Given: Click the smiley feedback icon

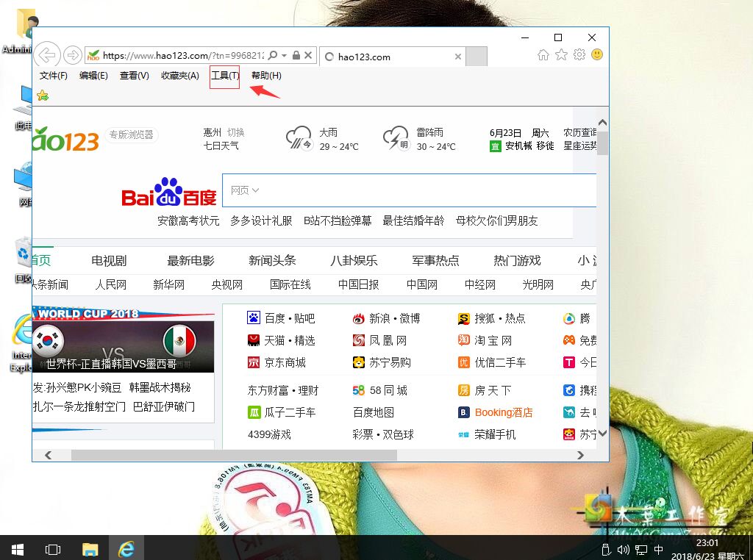Looking at the screenshot, I should [x=597, y=54].
